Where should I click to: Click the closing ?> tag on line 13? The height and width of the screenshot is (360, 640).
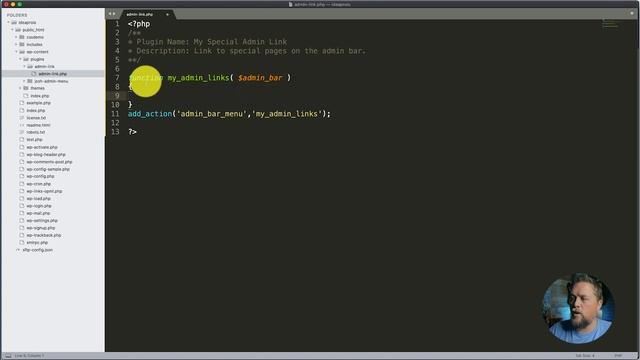click(132, 132)
